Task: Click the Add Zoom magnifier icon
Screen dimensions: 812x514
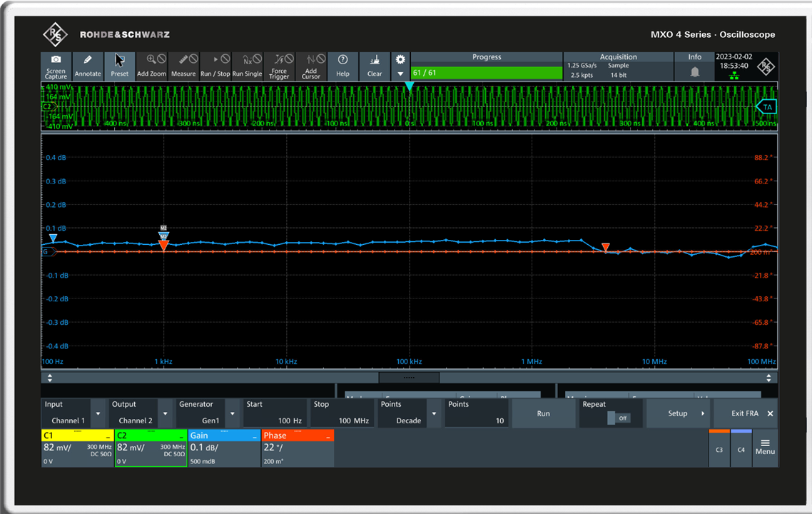Action: [x=151, y=66]
